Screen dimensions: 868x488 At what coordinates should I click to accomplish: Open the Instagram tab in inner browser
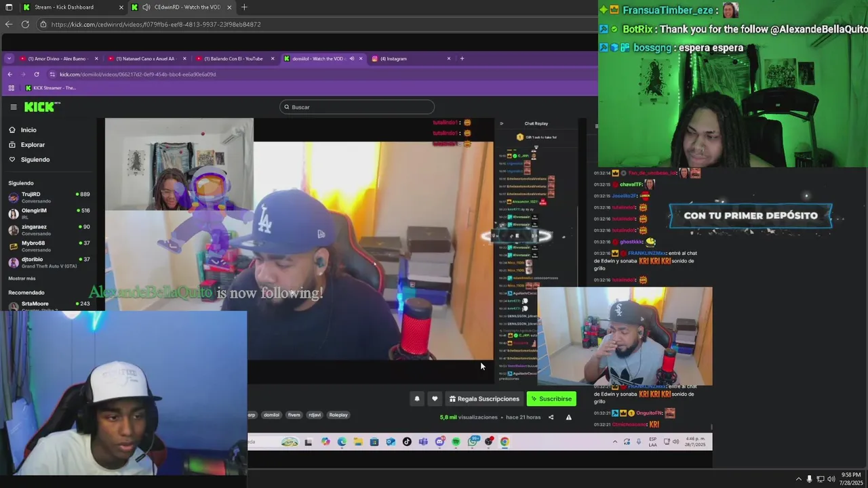coord(410,58)
